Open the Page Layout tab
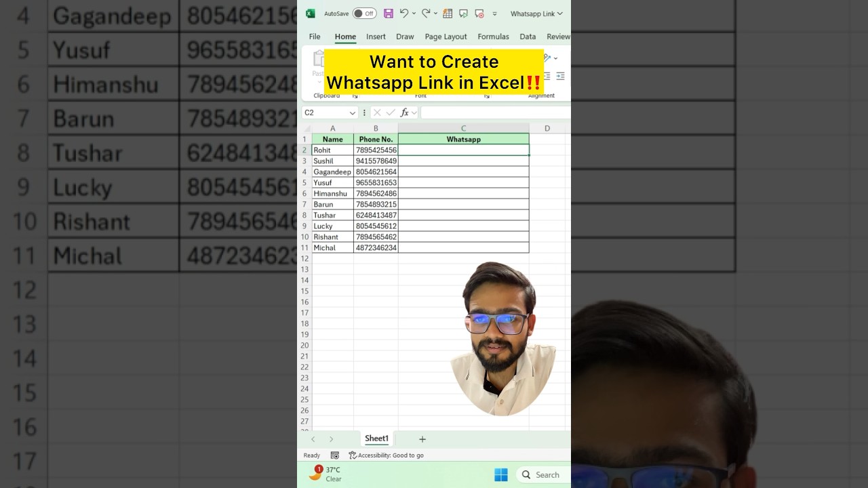The height and width of the screenshot is (488, 868). [x=446, y=37]
